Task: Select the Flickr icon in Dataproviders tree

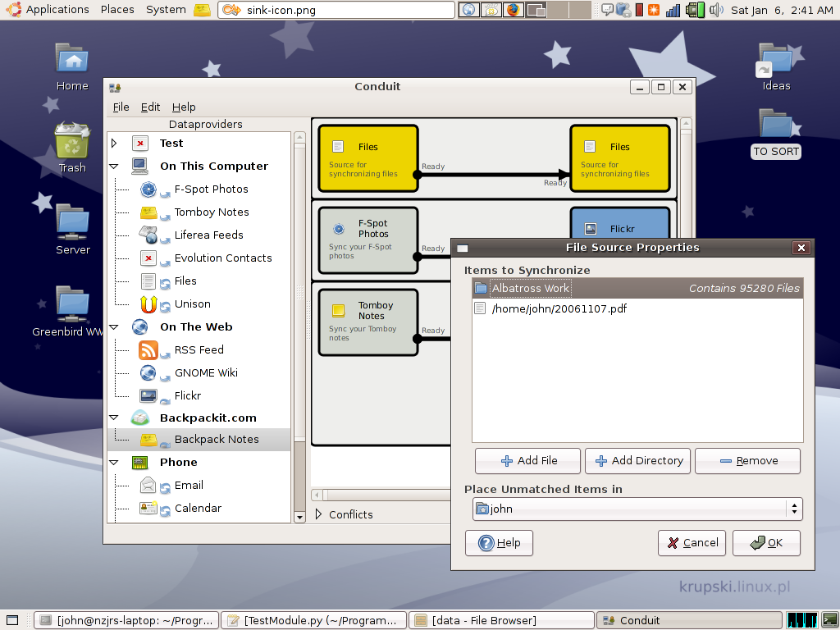Action: [x=148, y=395]
